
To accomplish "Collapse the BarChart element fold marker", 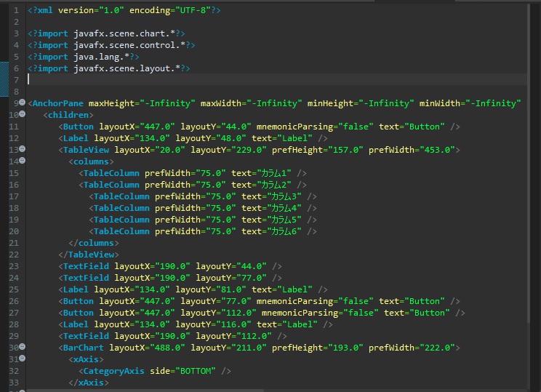I will [22, 347].
